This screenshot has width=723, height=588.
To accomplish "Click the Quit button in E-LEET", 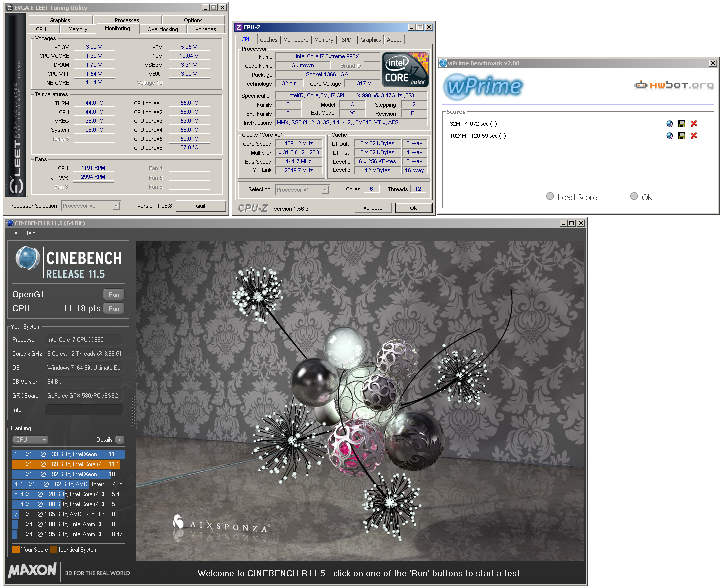I will pos(201,206).
